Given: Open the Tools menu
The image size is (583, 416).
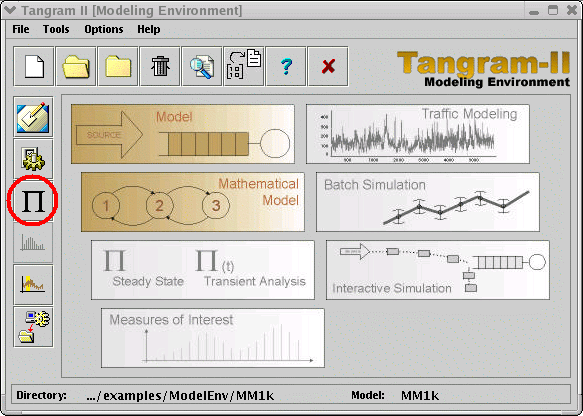Looking at the screenshot, I should pyautogui.click(x=56, y=29).
